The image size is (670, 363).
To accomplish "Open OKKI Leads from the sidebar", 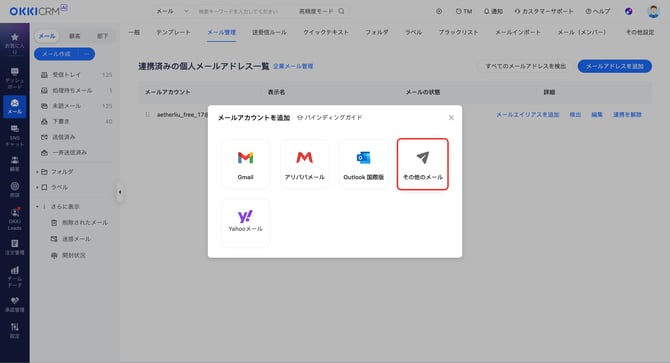I will click(15, 219).
